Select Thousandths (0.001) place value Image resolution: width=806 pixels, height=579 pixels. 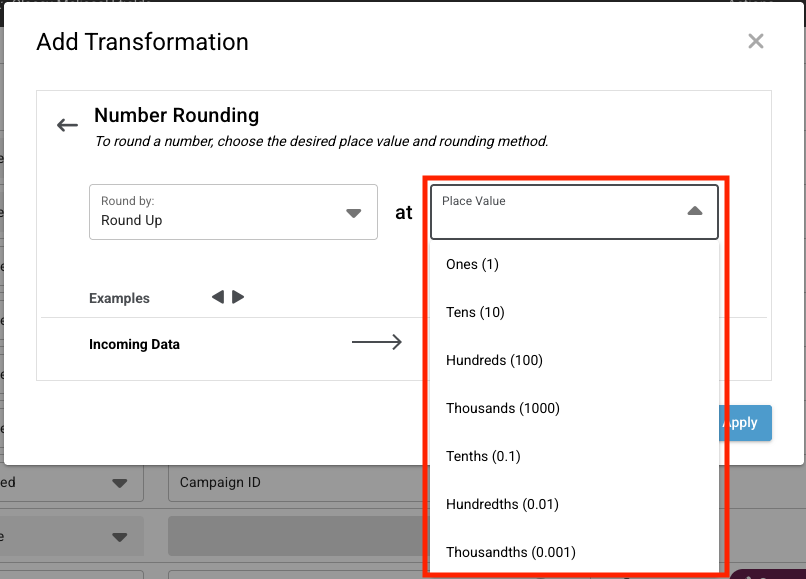pos(574,552)
